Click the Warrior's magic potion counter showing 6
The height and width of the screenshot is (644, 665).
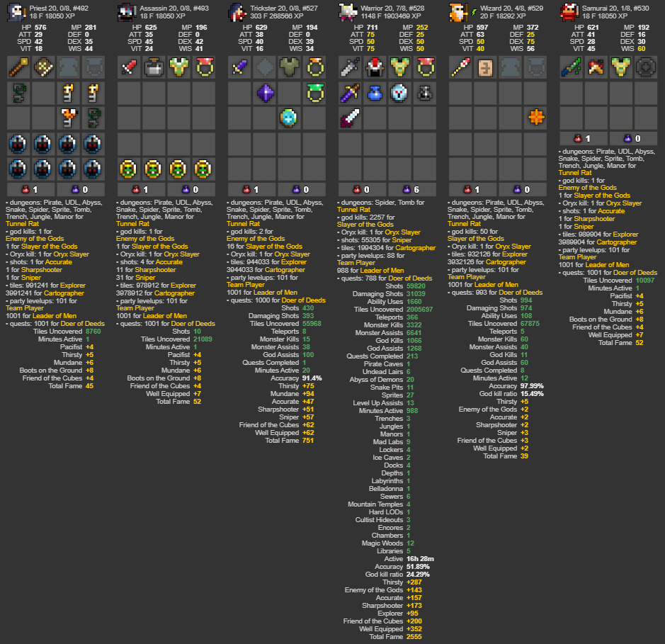pyautogui.click(x=411, y=190)
